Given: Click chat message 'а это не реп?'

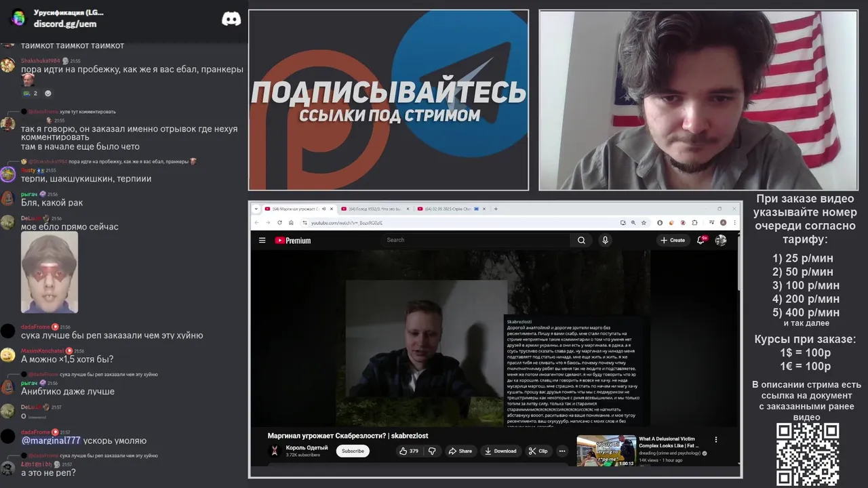Looking at the screenshot, I should click(x=48, y=472).
